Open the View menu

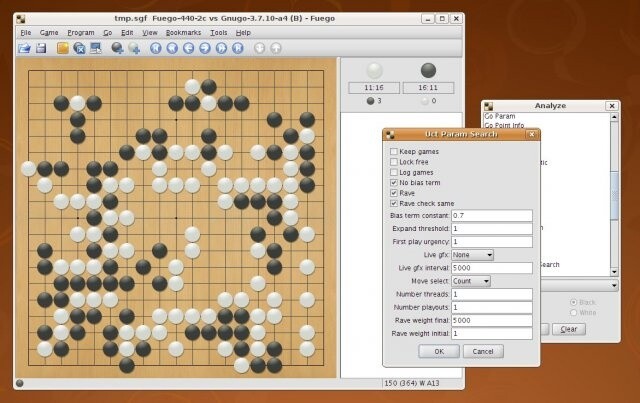click(x=150, y=33)
